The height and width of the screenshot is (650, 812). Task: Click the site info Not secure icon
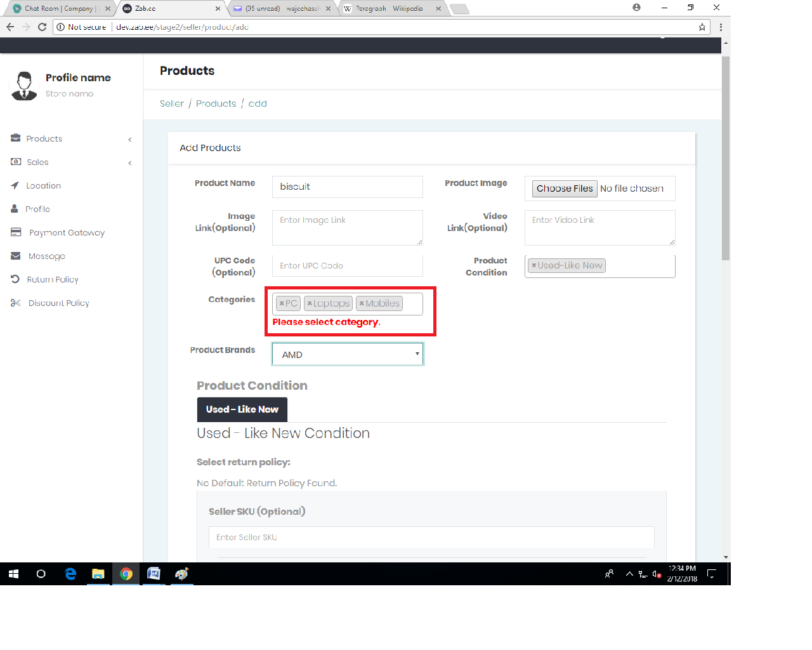(61, 27)
